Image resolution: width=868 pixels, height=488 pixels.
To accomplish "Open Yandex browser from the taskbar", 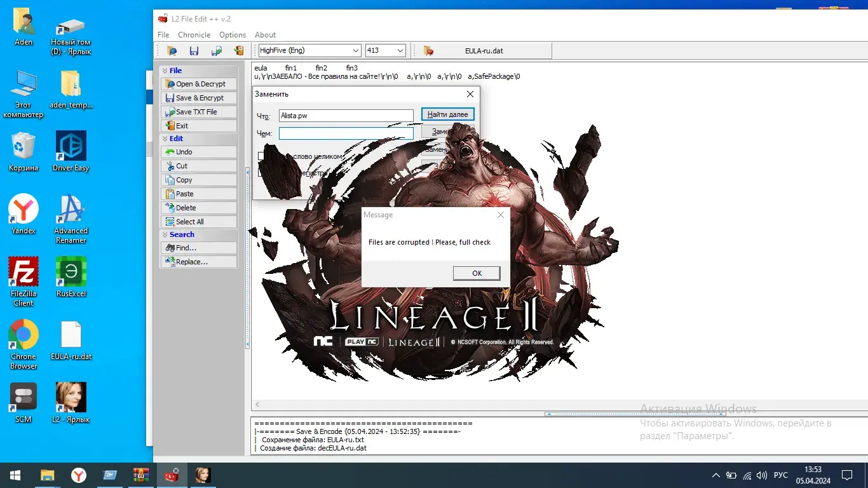I will [x=78, y=475].
